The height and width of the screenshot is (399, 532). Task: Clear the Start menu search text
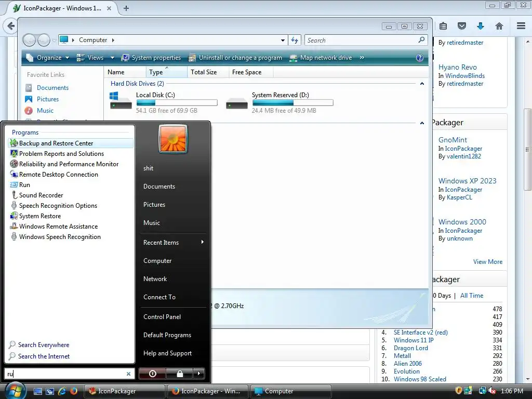[129, 374]
